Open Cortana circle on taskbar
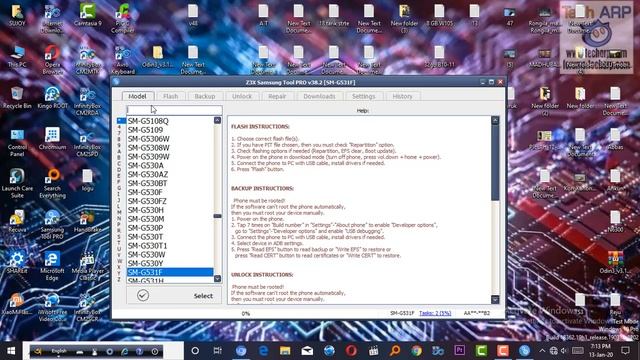Screen dimensions: 640x360 click(195, 351)
